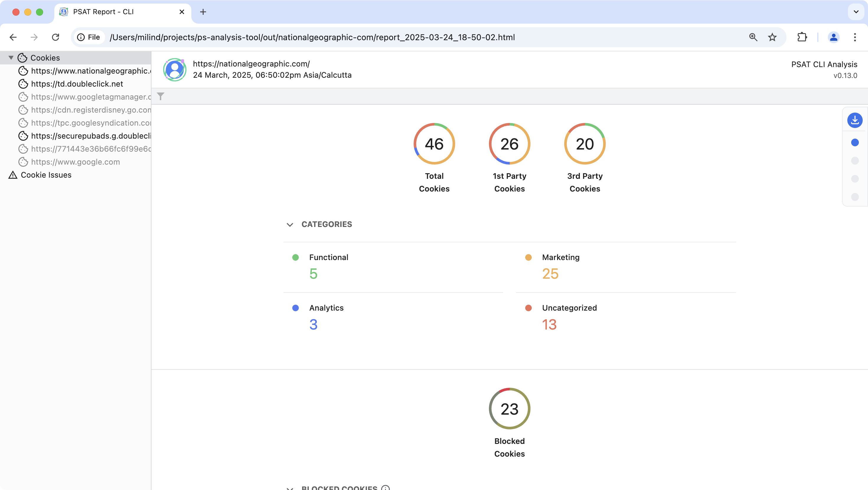This screenshot has height=490, width=868.
Task: Click the Cookie Issues warning triangle icon
Action: (13, 175)
